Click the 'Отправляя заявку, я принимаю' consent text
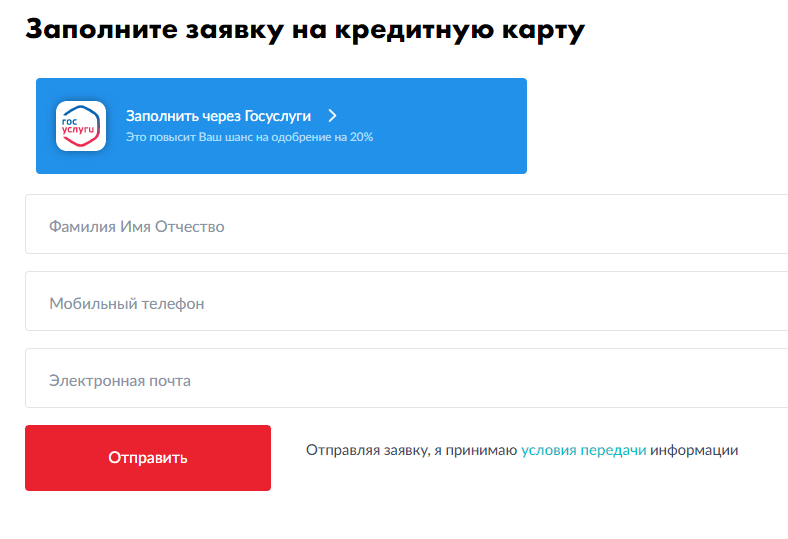 [412, 450]
